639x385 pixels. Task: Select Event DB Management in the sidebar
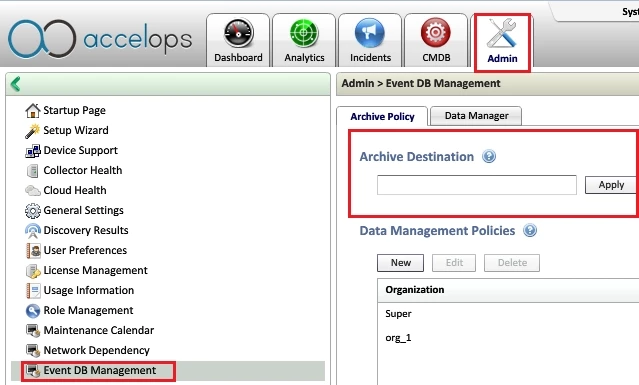coord(100,370)
